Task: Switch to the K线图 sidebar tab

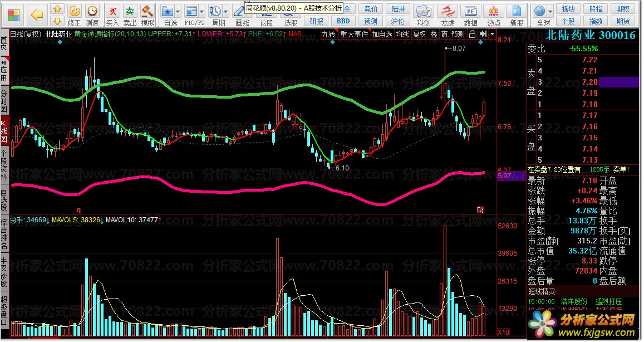Action: [4, 131]
